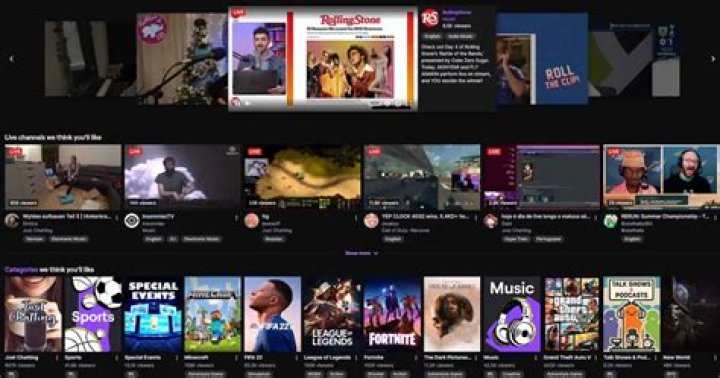Image resolution: width=720 pixels, height=378 pixels.
Task: Click the League of Legends title text
Action: pyautogui.click(x=327, y=357)
